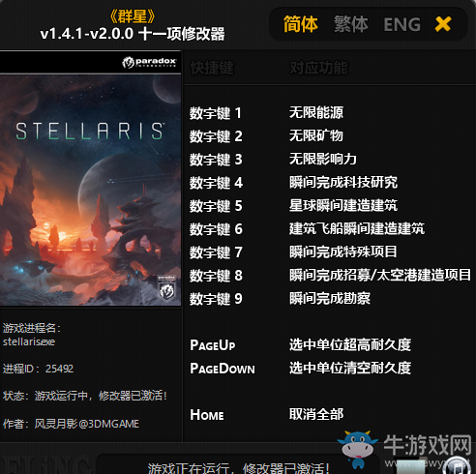Toggle 瞬间完成勘察 option

coord(330,298)
